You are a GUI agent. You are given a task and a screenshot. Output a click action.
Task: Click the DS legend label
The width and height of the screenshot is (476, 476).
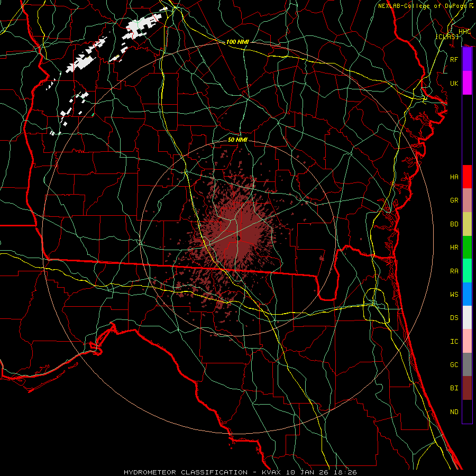[454, 318]
